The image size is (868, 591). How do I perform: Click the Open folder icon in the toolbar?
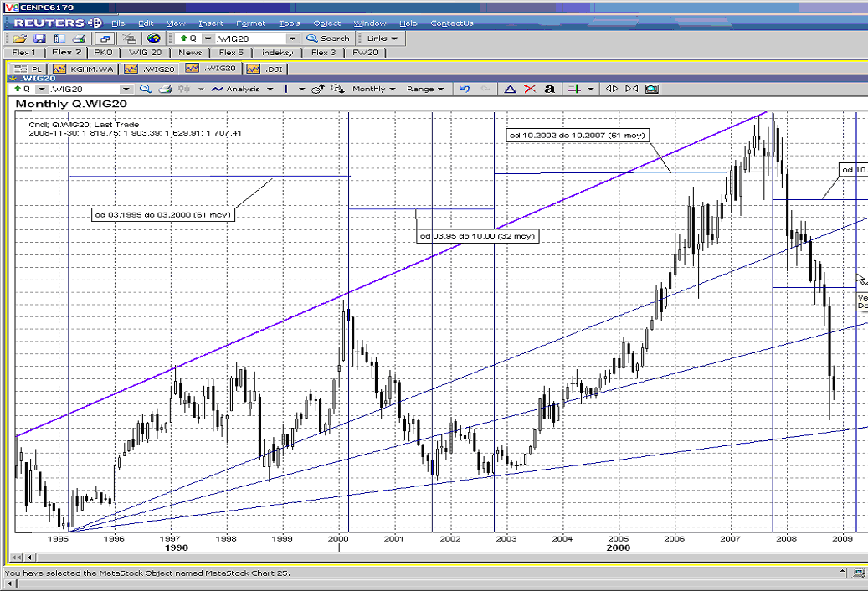click(x=19, y=39)
